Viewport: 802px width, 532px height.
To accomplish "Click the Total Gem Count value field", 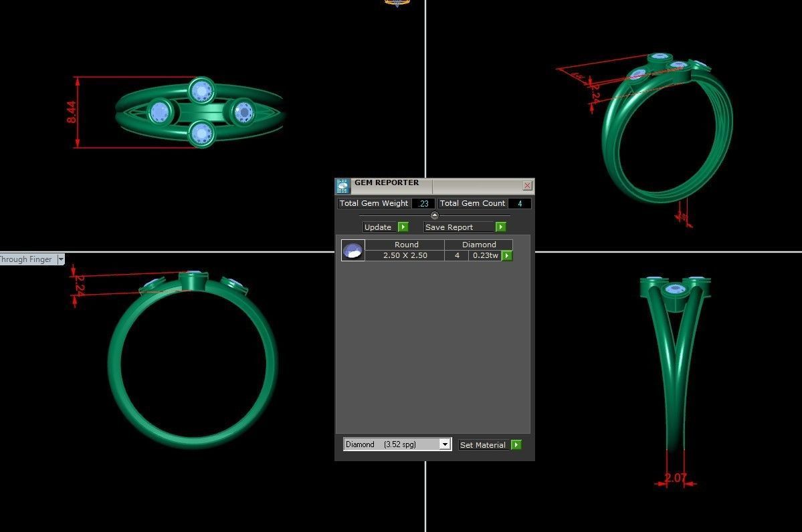I will (520, 203).
